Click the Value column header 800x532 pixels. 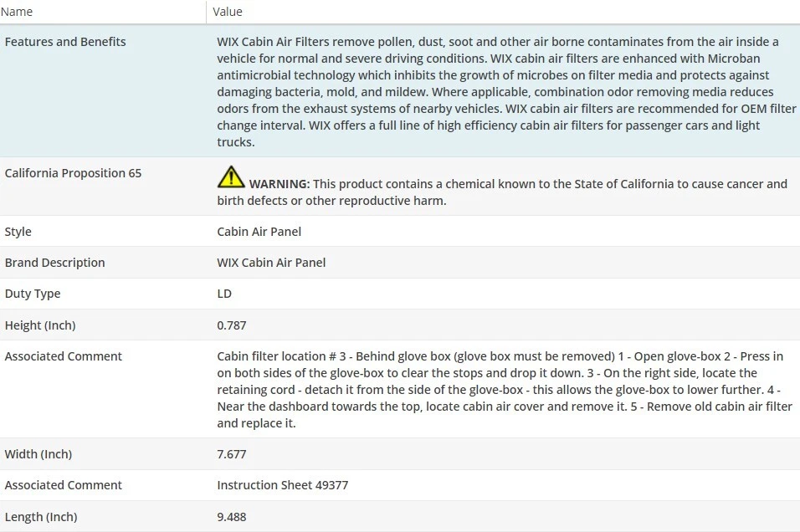[228, 12]
